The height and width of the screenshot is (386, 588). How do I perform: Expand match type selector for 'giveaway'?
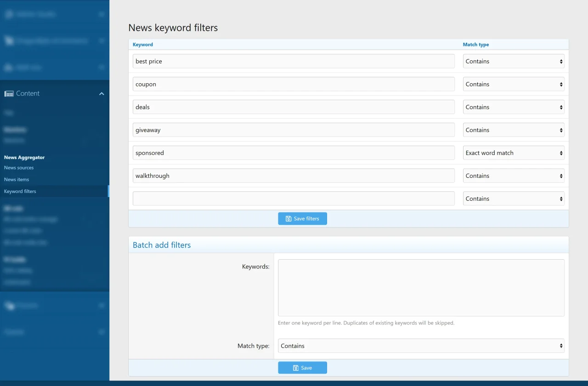pos(514,130)
